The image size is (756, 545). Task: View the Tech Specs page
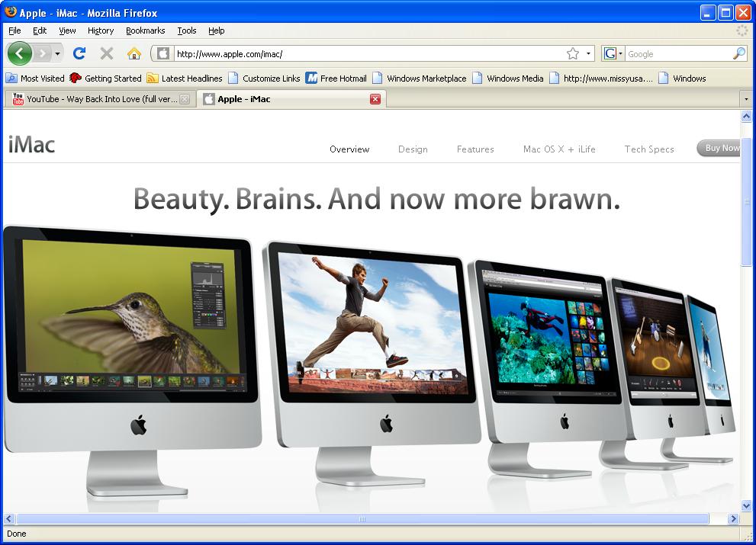(649, 149)
